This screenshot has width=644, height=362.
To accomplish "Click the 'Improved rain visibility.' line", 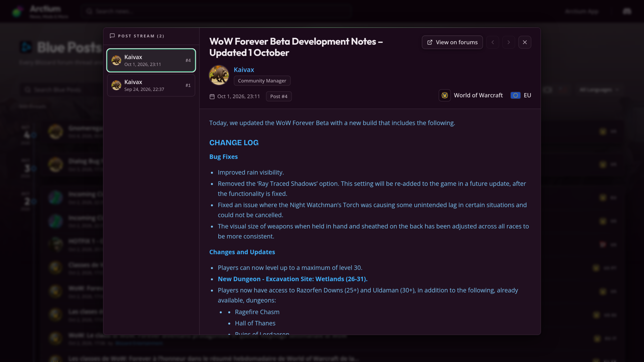I will (x=251, y=172).
